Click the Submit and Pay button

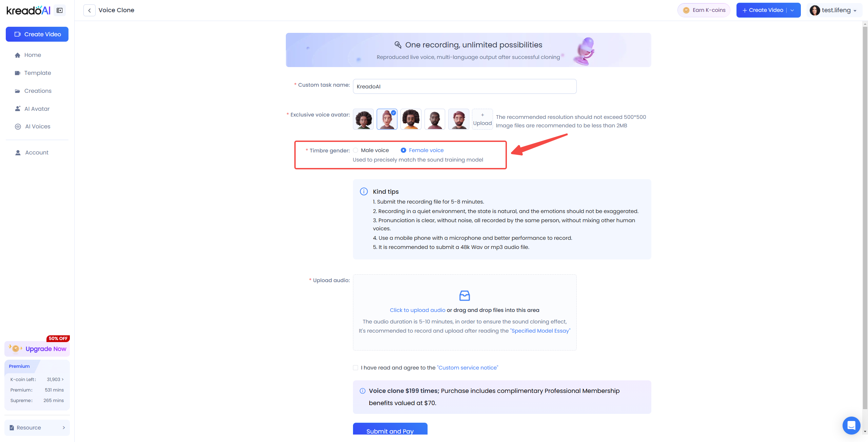point(390,429)
